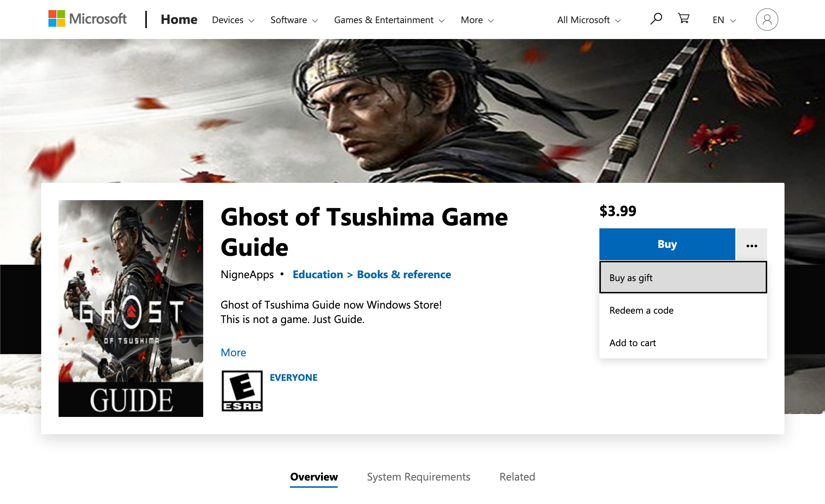
Task: Click the Buy as gift option
Action: pos(683,277)
